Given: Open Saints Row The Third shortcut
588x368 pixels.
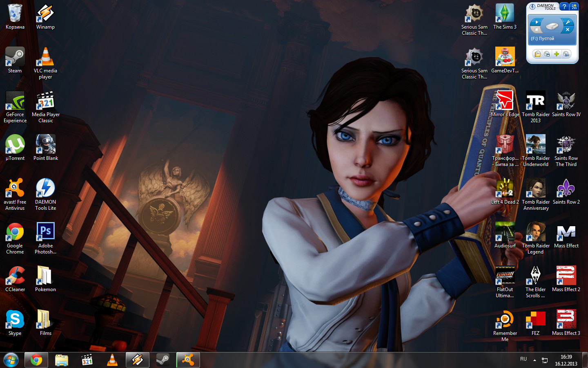Looking at the screenshot, I should (566, 151).
